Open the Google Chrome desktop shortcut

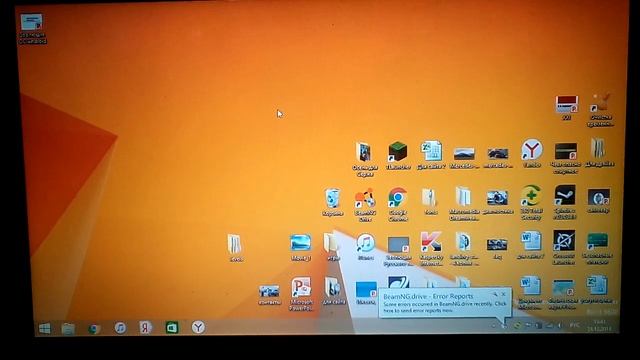point(398,204)
